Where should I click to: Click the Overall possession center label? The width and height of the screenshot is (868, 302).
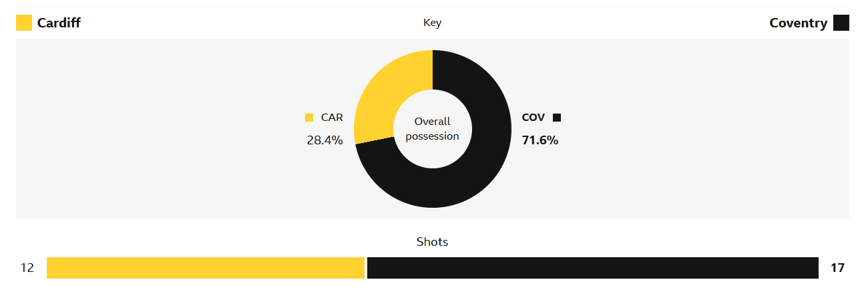pyautogui.click(x=432, y=128)
